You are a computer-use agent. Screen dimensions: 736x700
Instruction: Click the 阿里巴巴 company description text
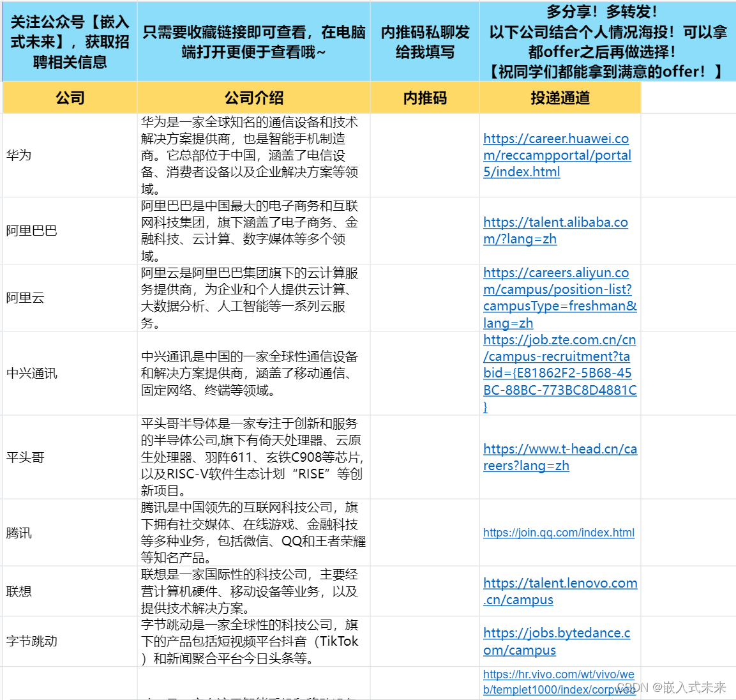[250, 231]
